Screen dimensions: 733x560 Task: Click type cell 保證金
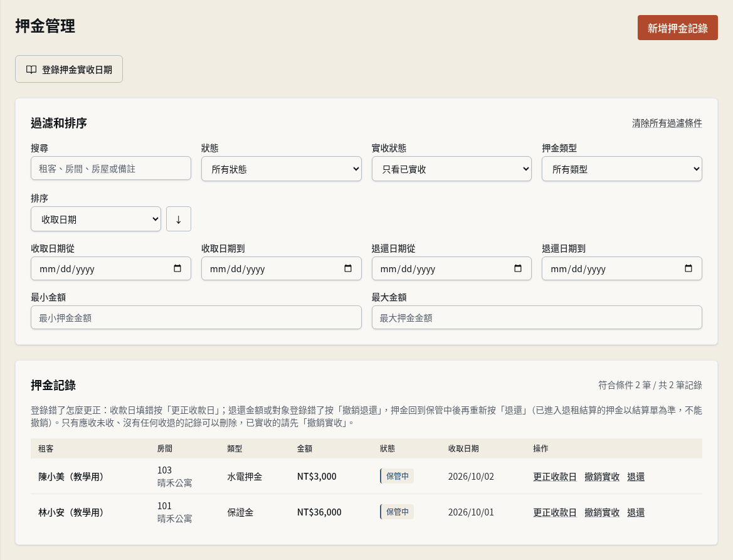240,512
